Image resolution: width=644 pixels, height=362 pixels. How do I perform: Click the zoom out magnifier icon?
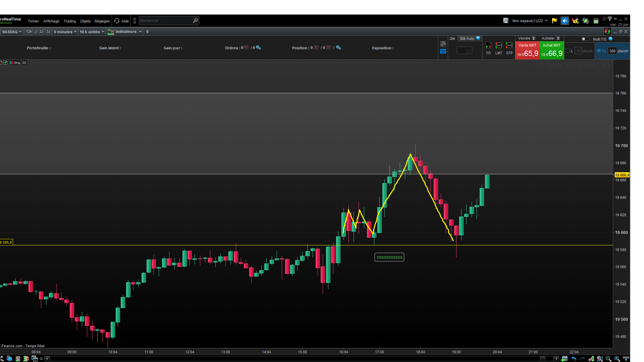click(608, 359)
